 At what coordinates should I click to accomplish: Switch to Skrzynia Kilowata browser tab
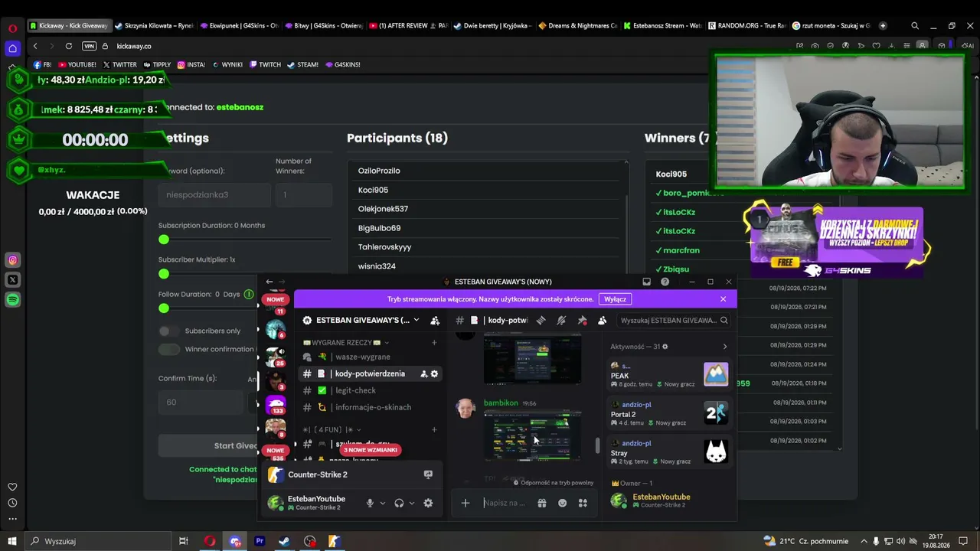tap(153, 25)
